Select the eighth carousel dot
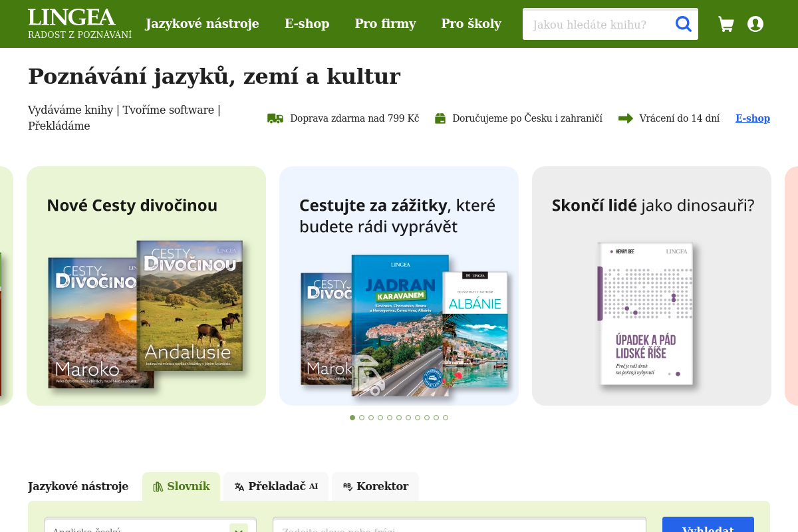The width and height of the screenshot is (798, 532). (x=418, y=418)
